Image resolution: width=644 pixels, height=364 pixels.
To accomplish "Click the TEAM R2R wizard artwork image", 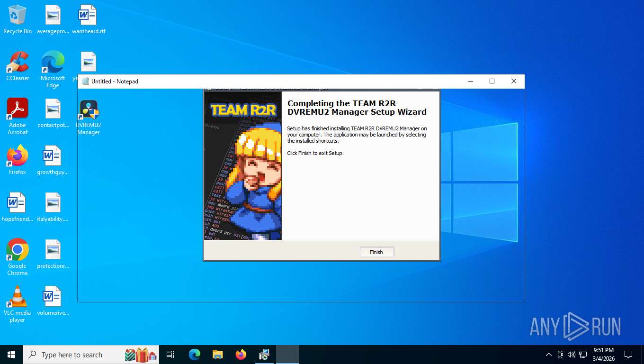I will [x=243, y=165].
